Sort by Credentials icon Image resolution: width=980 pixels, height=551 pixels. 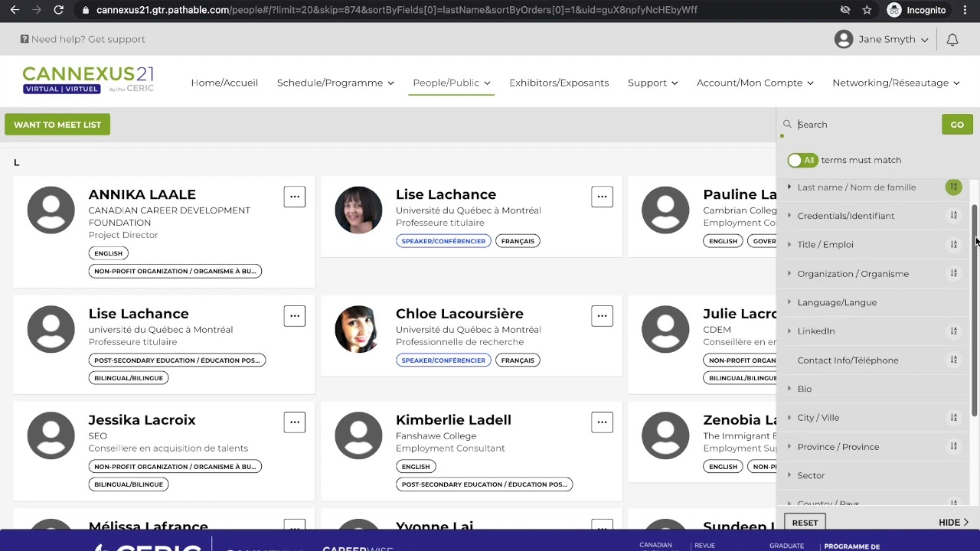[x=953, y=216]
